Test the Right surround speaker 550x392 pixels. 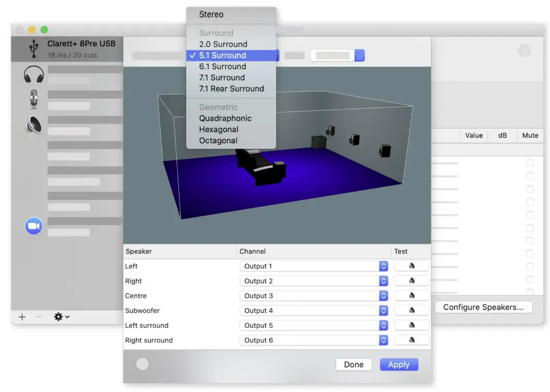point(412,340)
